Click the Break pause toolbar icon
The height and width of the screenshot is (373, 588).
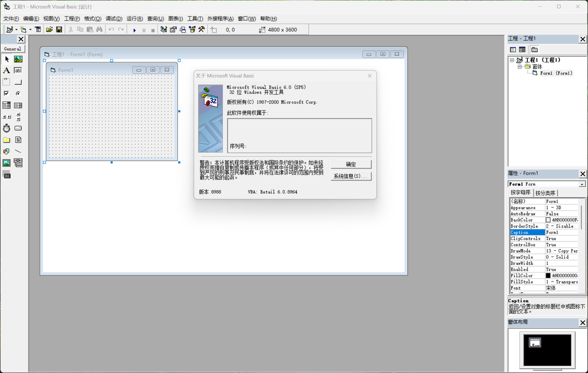pos(144,30)
